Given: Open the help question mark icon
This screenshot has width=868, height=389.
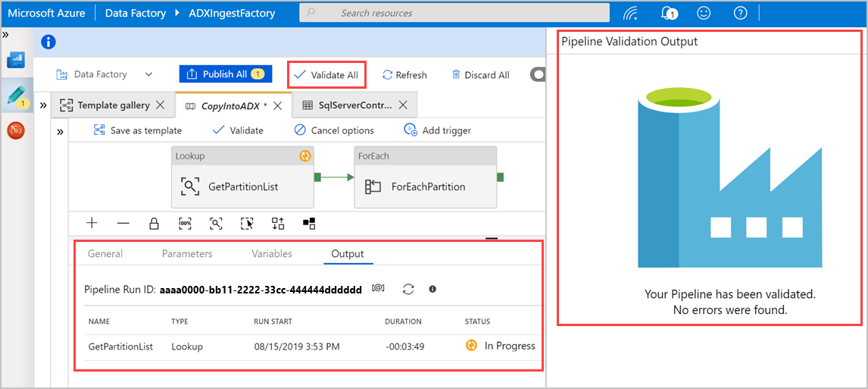Looking at the screenshot, I should [740, 13].
